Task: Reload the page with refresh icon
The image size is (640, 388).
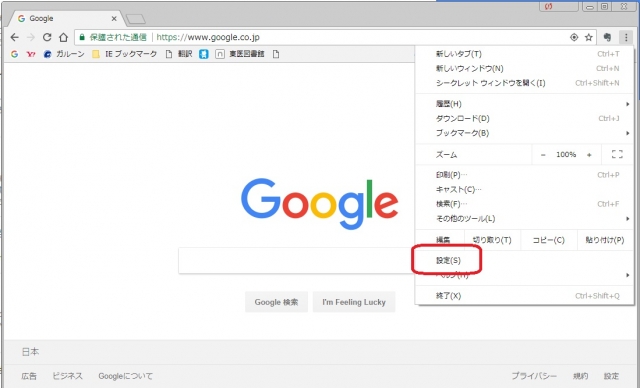Action: [47, 38]
